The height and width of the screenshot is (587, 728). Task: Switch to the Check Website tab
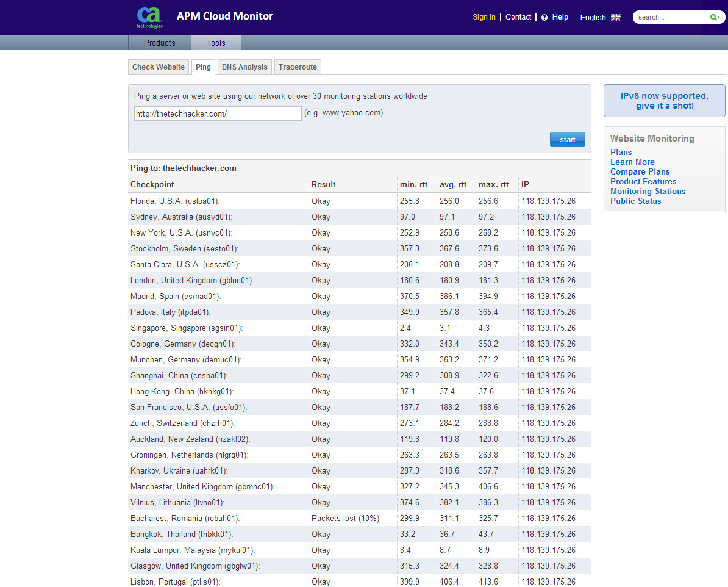[x=159, y=67]
